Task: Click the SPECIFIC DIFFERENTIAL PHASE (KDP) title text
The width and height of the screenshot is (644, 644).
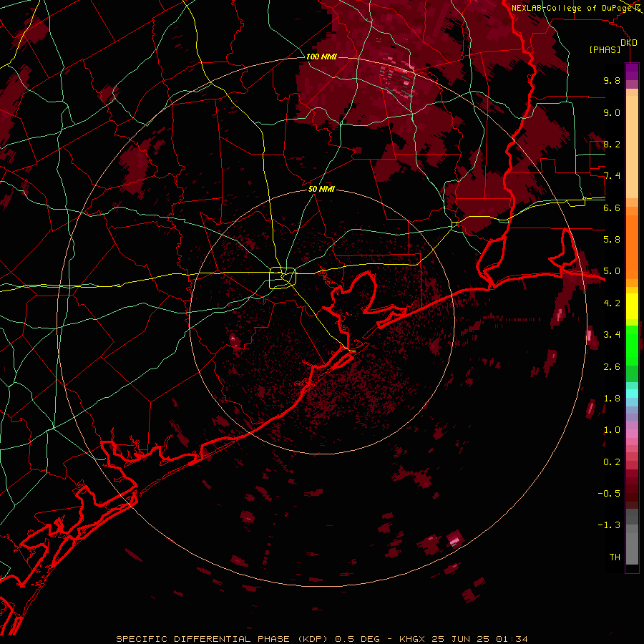Action: (223, 639)
